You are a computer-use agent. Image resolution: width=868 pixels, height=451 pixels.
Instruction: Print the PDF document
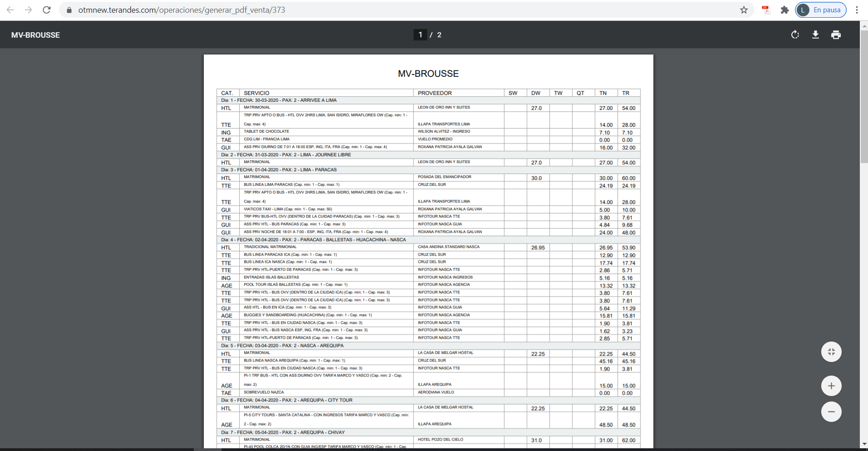(836, 35)
